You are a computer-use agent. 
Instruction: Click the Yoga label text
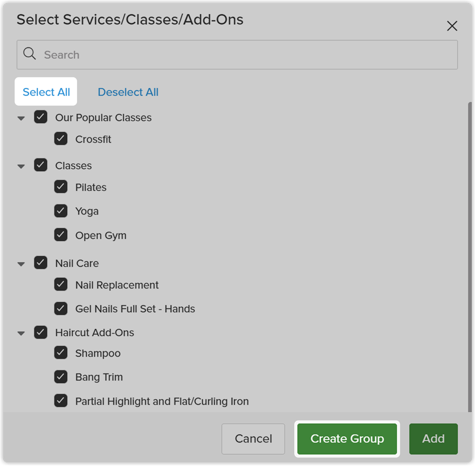(87, 212)
